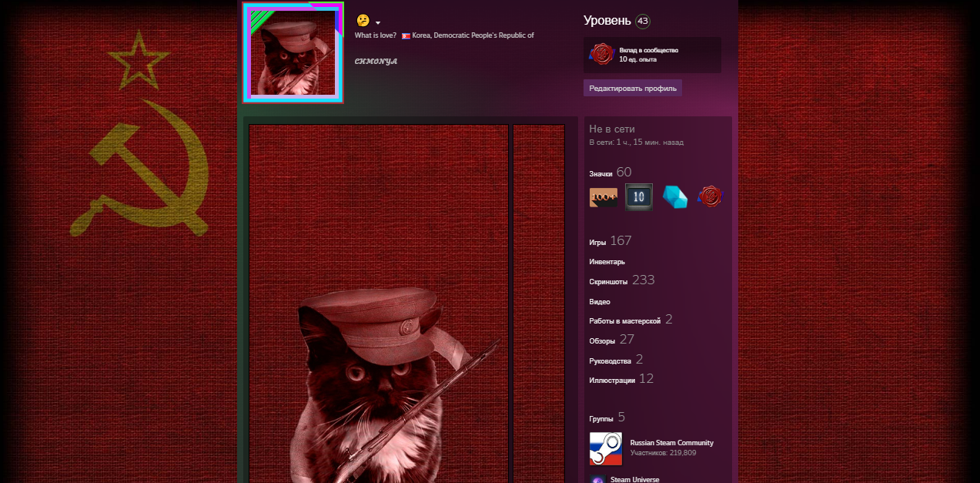Open the Игры games list link
Image resolution: width=980 pixels, height=483 pixels.
(x=597, y=242)
